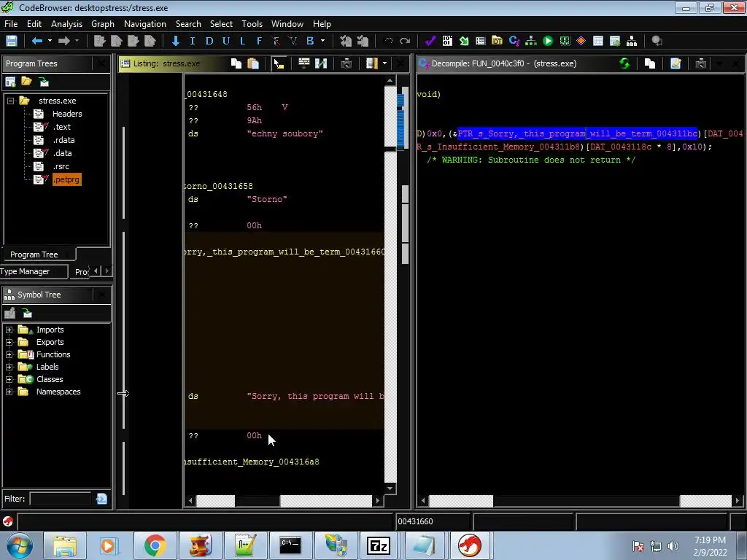
Task: Open the File menu
Action: coord(11,24)
